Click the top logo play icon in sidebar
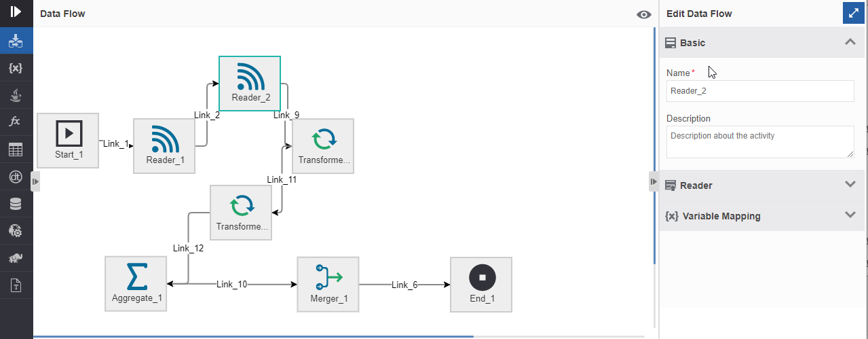 coord(16,12)
